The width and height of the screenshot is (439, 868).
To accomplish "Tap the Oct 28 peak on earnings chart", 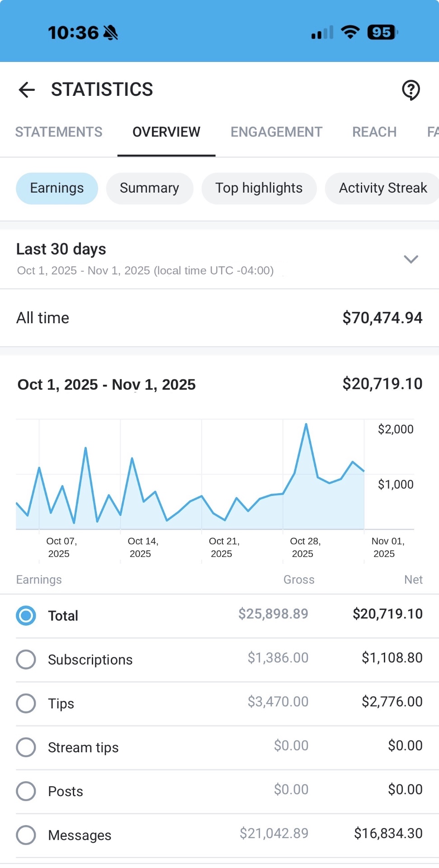I will (306, 424).
